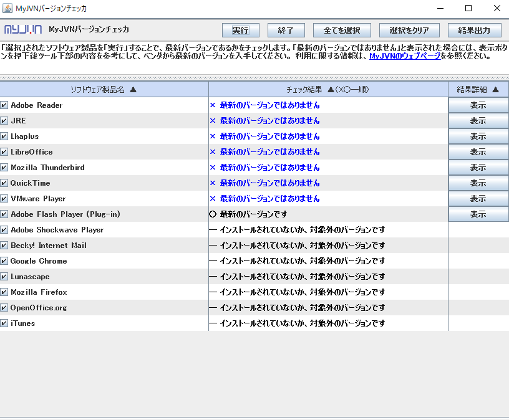The width and height of the screenshot is (509, 420).
Task: Click the 選択をクリア button
Action: [x=409, y=30]
